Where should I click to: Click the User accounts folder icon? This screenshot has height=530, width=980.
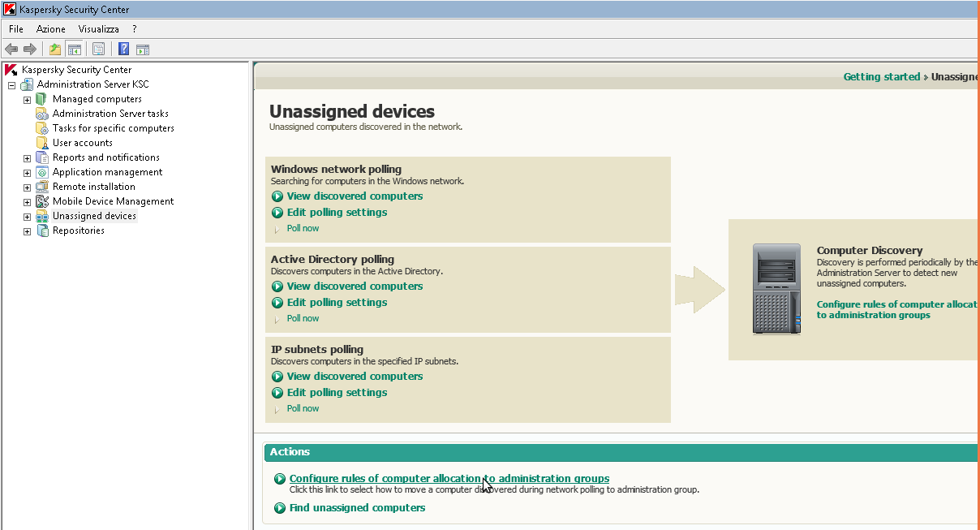tap(41, 143)
